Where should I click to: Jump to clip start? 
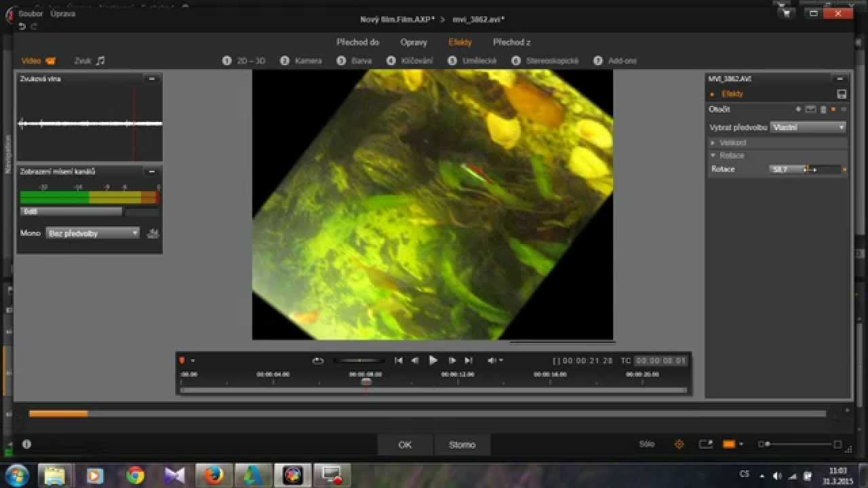399,361
